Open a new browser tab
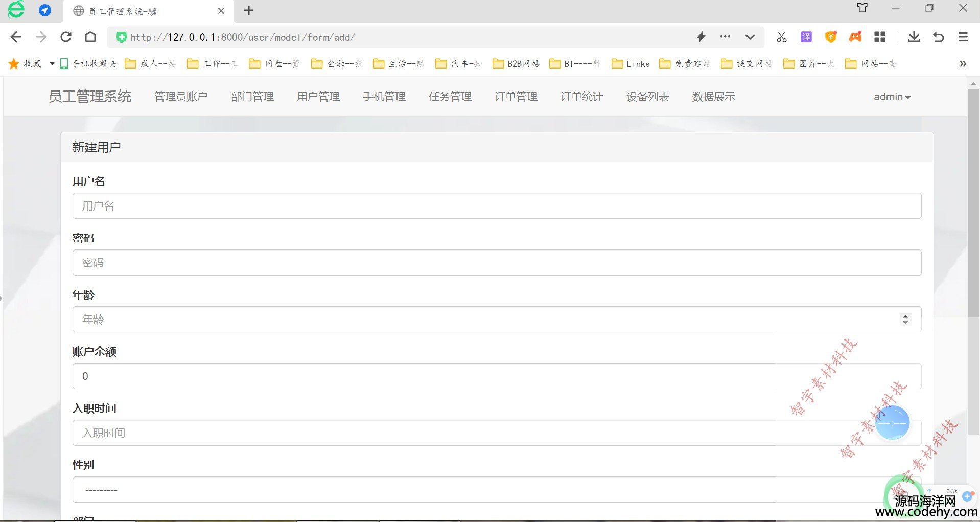 (249, 11)
